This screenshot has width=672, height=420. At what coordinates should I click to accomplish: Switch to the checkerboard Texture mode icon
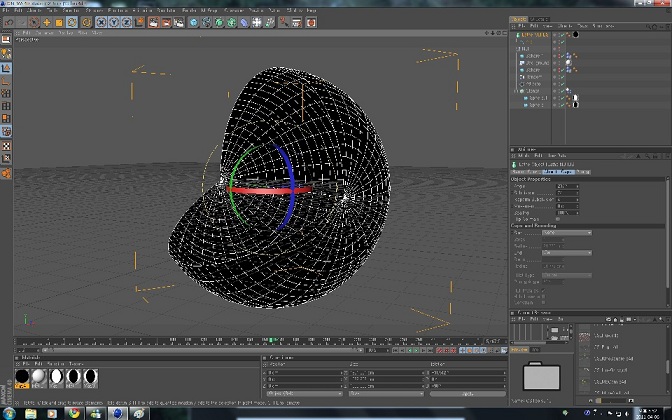coord(6,146)
